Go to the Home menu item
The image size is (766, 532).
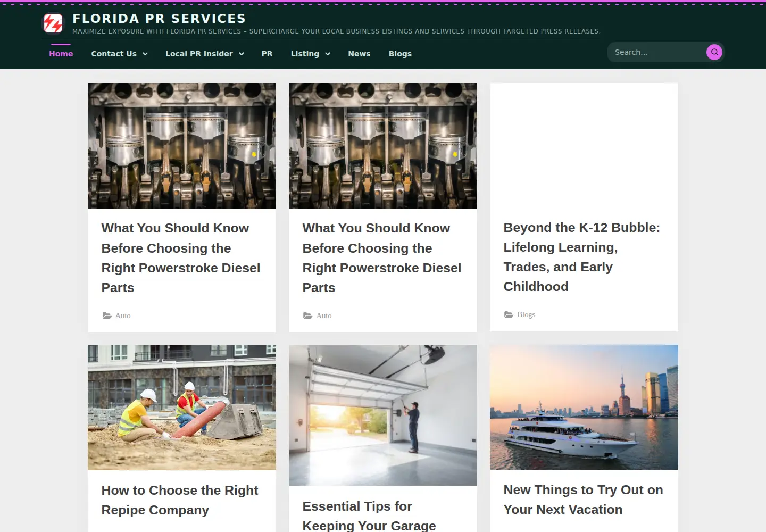tap(61, 54)
